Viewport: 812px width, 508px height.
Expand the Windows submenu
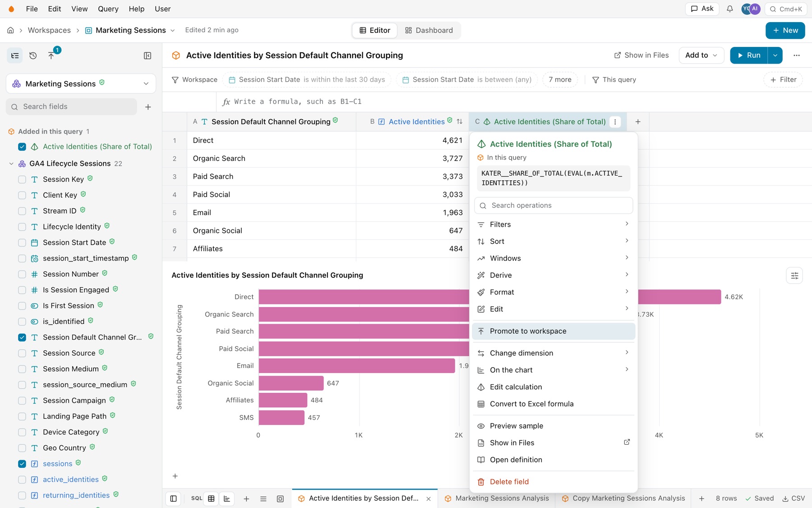coord(554,258)
